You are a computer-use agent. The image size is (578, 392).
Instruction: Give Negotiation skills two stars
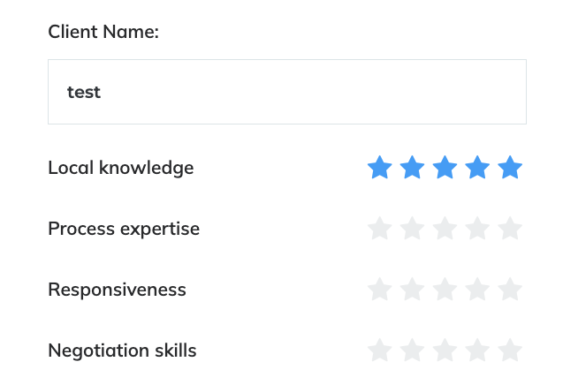412,351
